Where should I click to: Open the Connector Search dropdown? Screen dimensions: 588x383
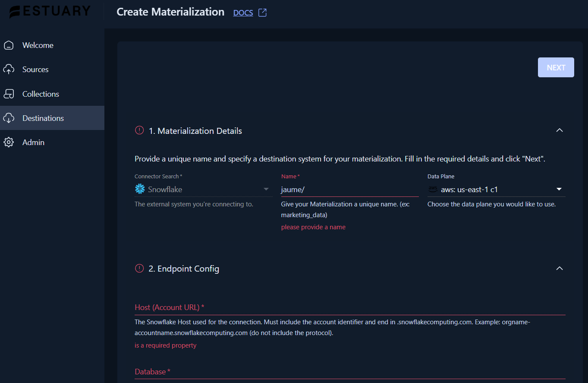(x=266, y=189)
